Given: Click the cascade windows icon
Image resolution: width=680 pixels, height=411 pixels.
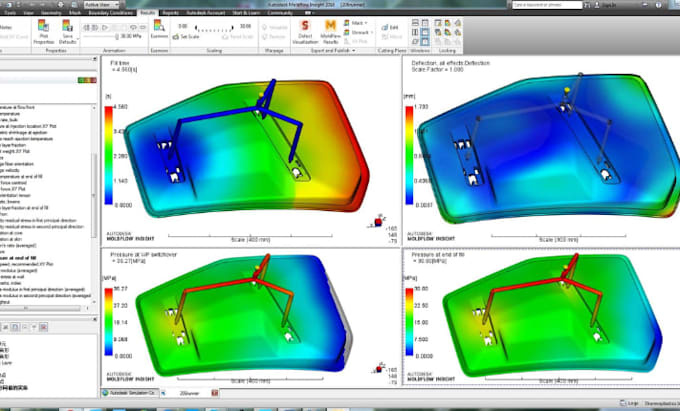Looking at the screenshot, I should click(415, 42).
